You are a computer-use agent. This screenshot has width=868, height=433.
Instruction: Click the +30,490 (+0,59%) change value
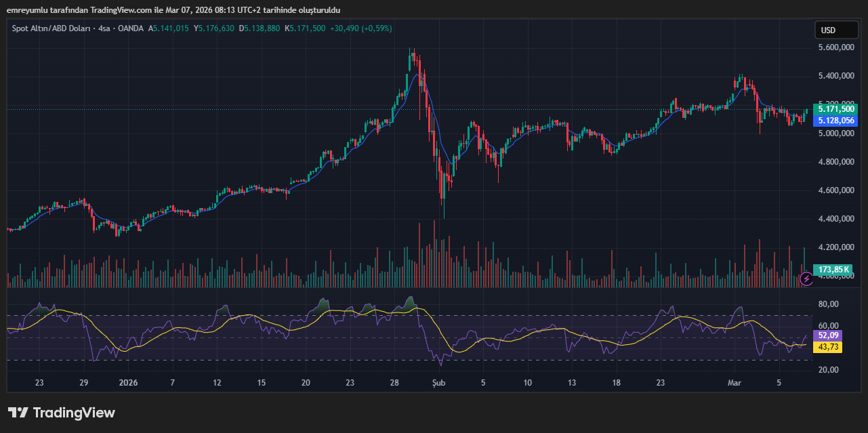point(360,28)
